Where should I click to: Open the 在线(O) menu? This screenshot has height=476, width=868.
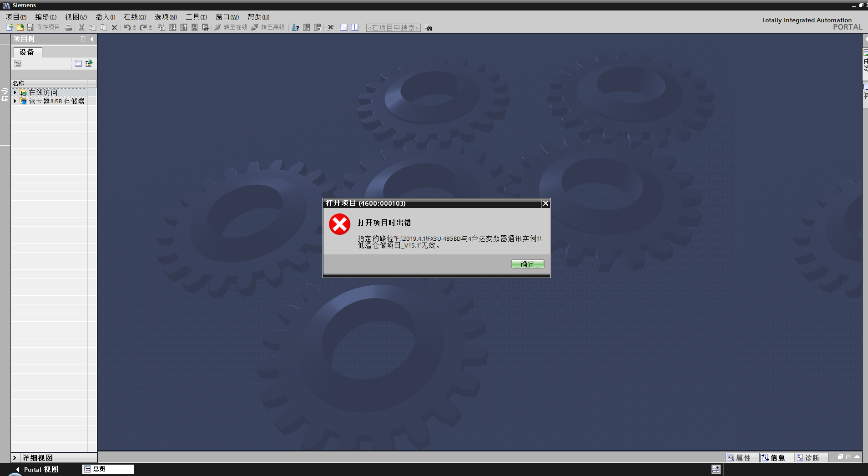(x=135, y=17)
